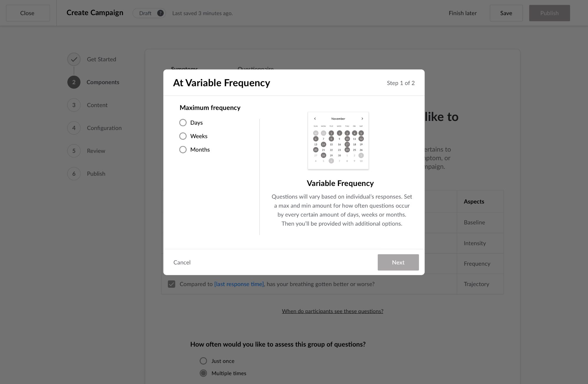Go to previous month in calendar
The height and width of the screenshot is (384, 588).
(315, 119)
